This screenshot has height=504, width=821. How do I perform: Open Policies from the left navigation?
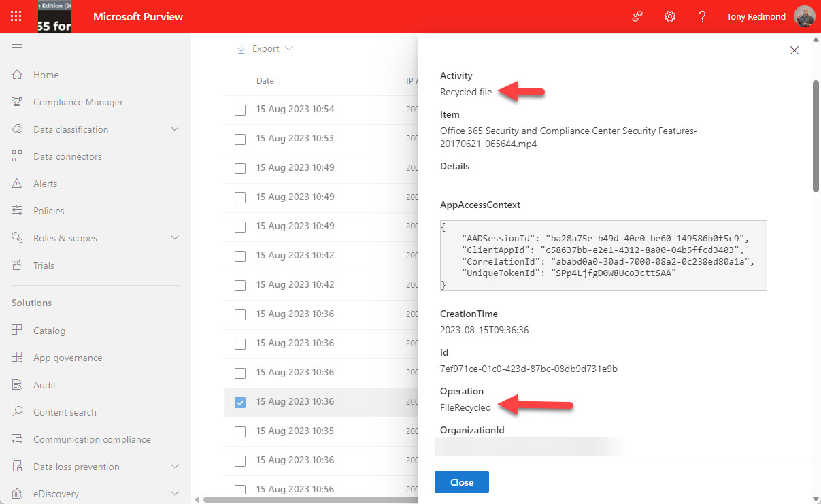pos(49,211)
